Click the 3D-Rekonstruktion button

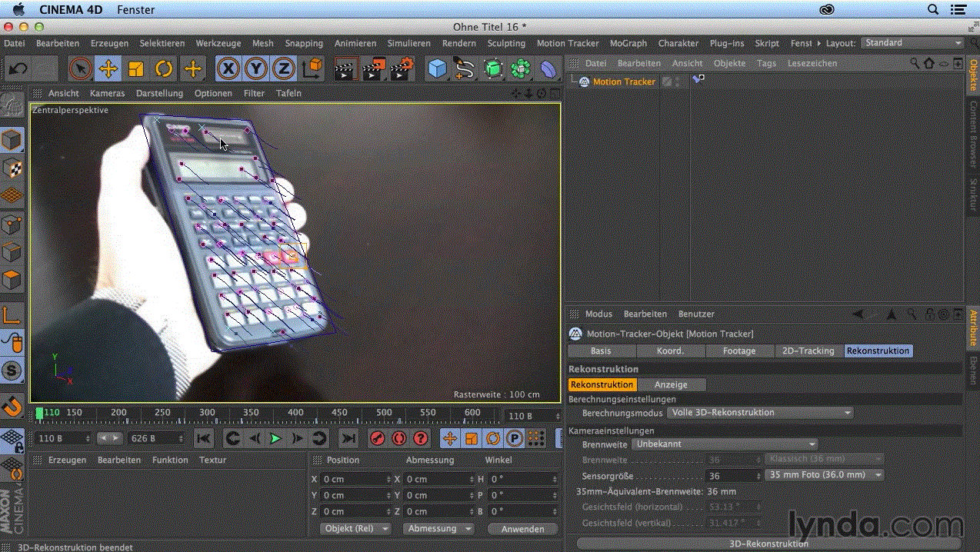(768, 544)
